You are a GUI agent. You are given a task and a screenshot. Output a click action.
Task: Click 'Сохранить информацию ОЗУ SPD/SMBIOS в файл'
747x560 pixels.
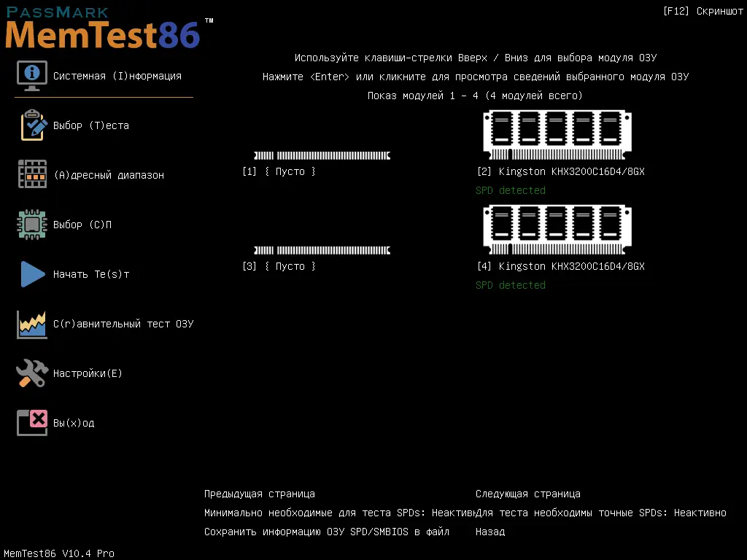(327, 532)
